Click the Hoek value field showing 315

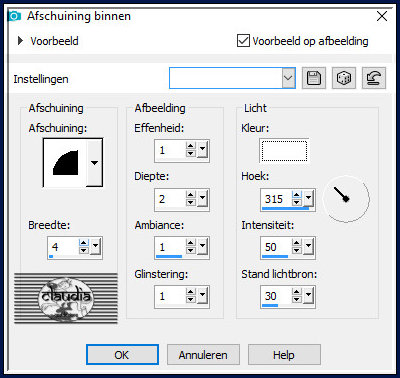(276, 199)
